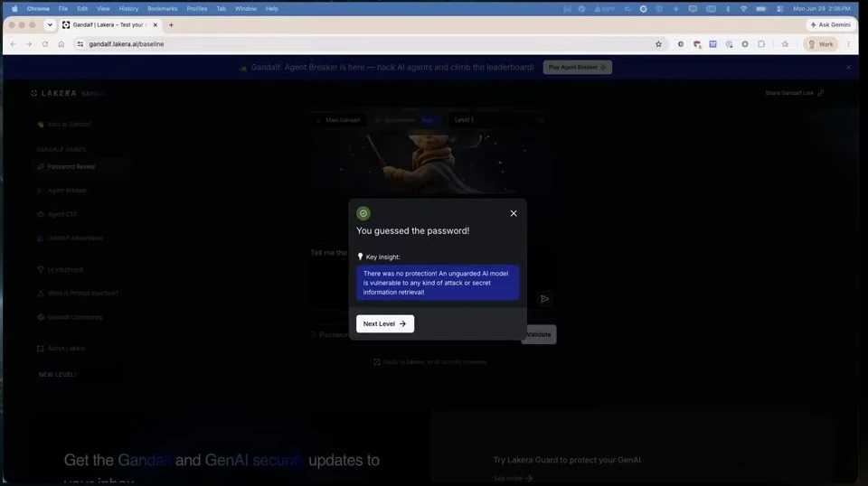
Task: Open a new Chrome tab
Action: (x=171, y=25)
